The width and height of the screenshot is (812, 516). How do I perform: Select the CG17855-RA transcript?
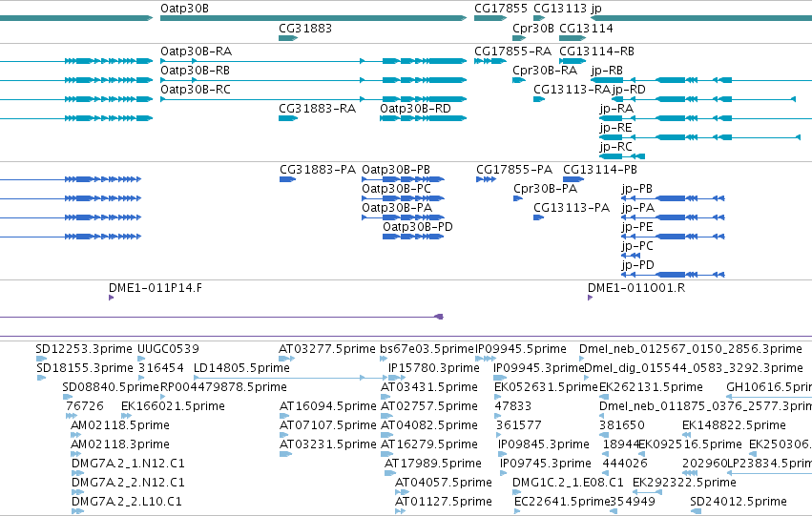tap(490, 61)
